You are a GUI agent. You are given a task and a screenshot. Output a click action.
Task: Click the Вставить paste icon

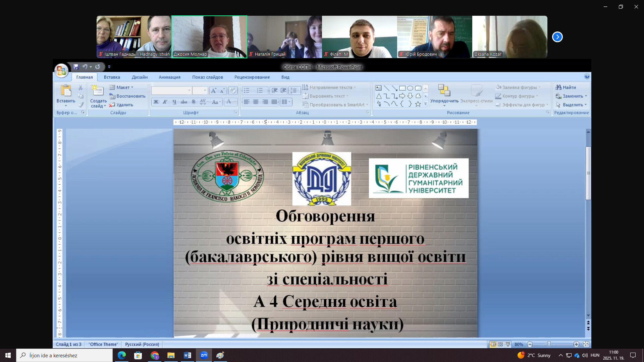pos(66,91)
